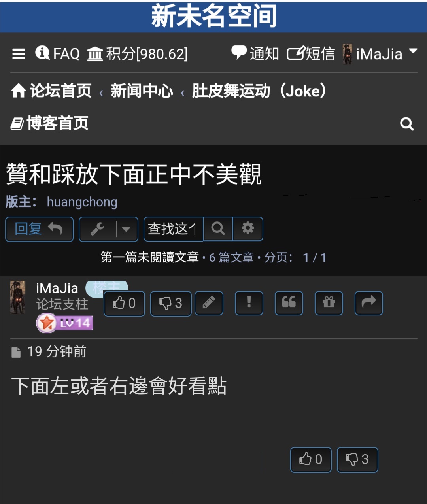Image resolution: width=427 pixels, height=504 pixels.
Task: Open advanced search gear icon
Action: pyautogui.click(x=248, y=229)
